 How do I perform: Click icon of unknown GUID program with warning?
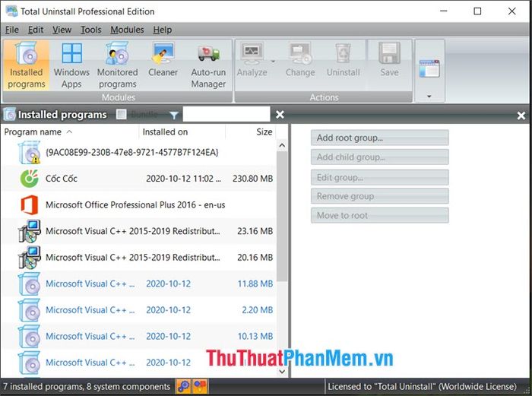point(29,152)
